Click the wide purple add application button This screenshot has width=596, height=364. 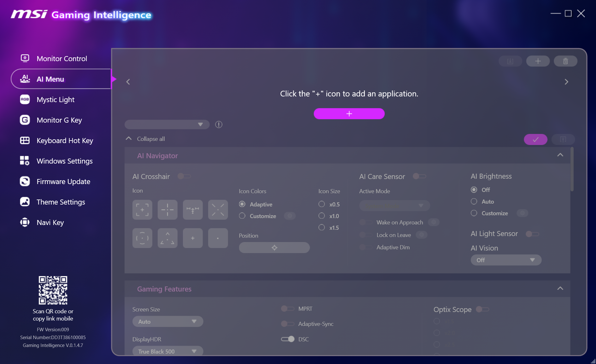tap(349, 114)
